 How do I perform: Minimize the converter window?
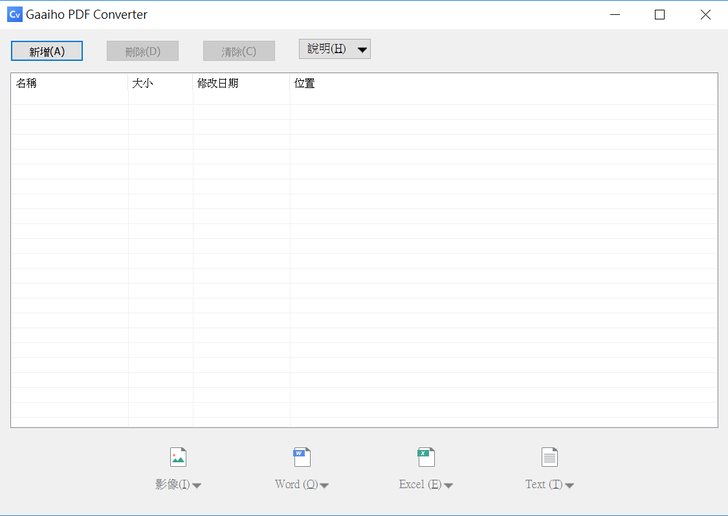tap(613, 14)
